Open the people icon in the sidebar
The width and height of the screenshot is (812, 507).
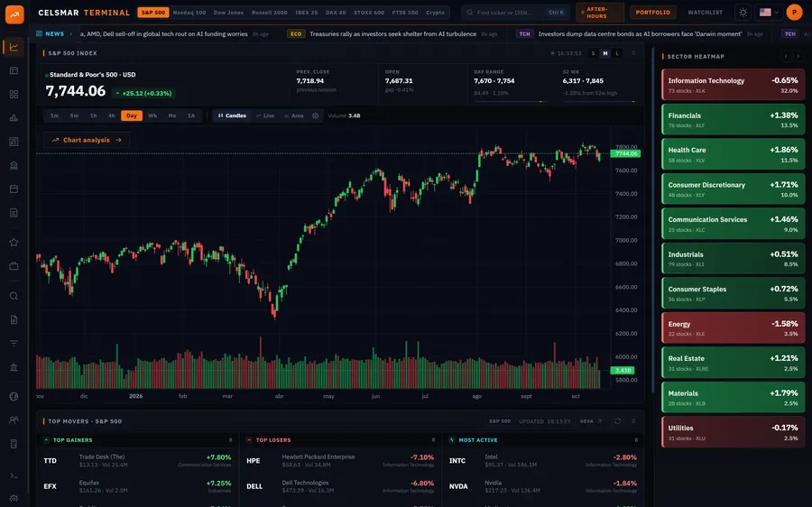pos(14,420)
